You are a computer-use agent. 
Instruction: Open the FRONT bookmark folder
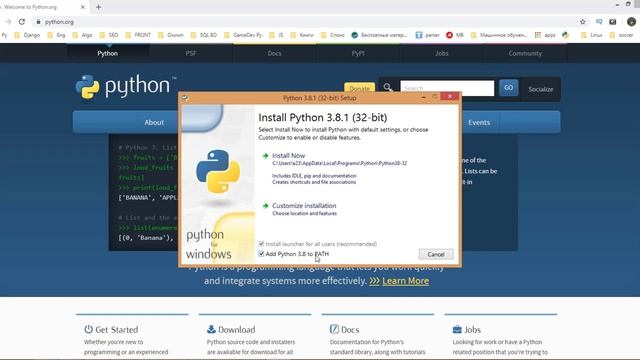click(x=138, y=35)
